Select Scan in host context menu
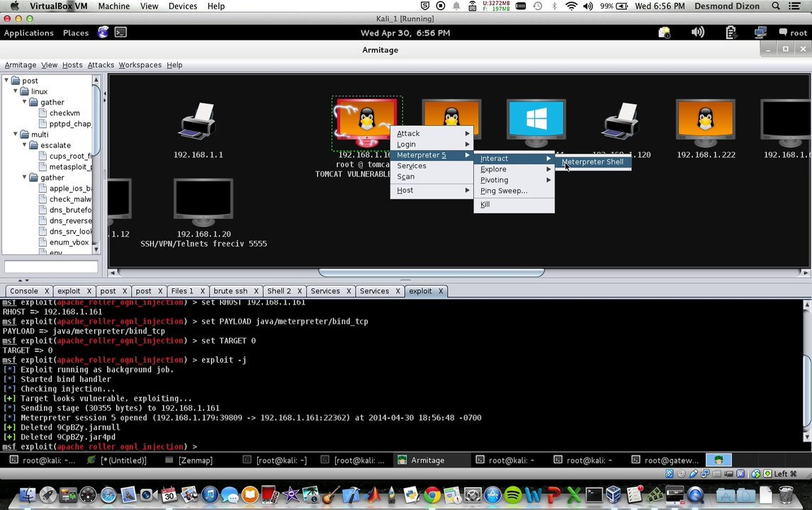 432,177
